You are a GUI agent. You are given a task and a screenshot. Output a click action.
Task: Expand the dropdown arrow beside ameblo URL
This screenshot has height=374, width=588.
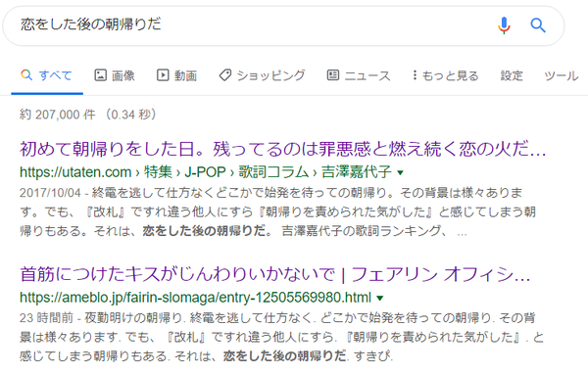click(x=380, y=298)
